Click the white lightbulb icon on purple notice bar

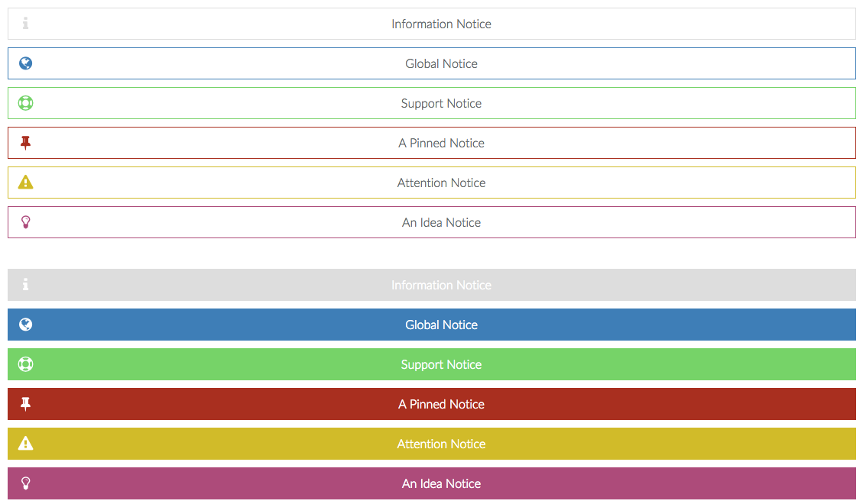[25, 483]
